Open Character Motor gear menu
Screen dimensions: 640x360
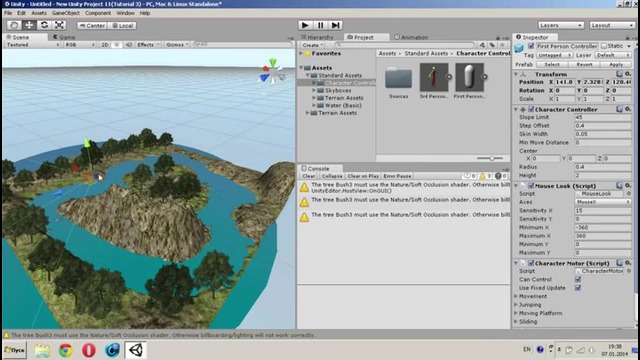(x=628, y=263)
